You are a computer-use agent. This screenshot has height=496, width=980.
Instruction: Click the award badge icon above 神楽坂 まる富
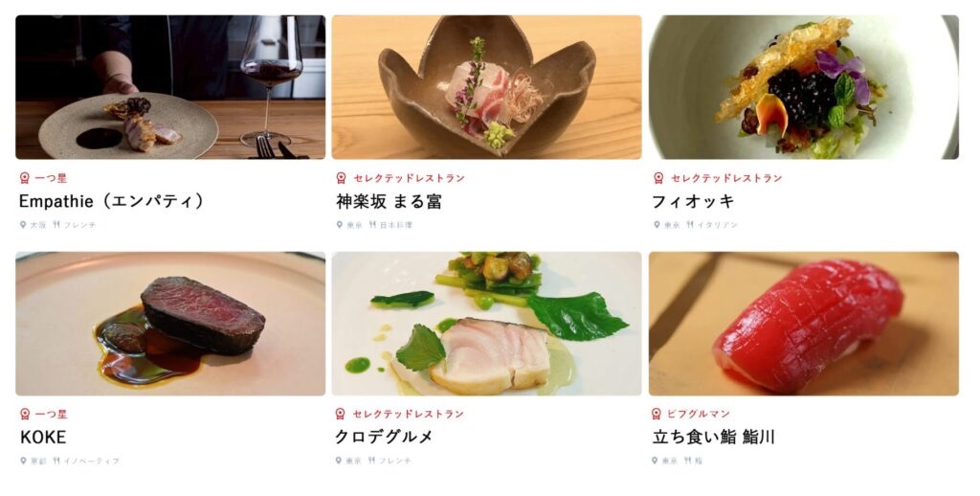coord(341,178)
